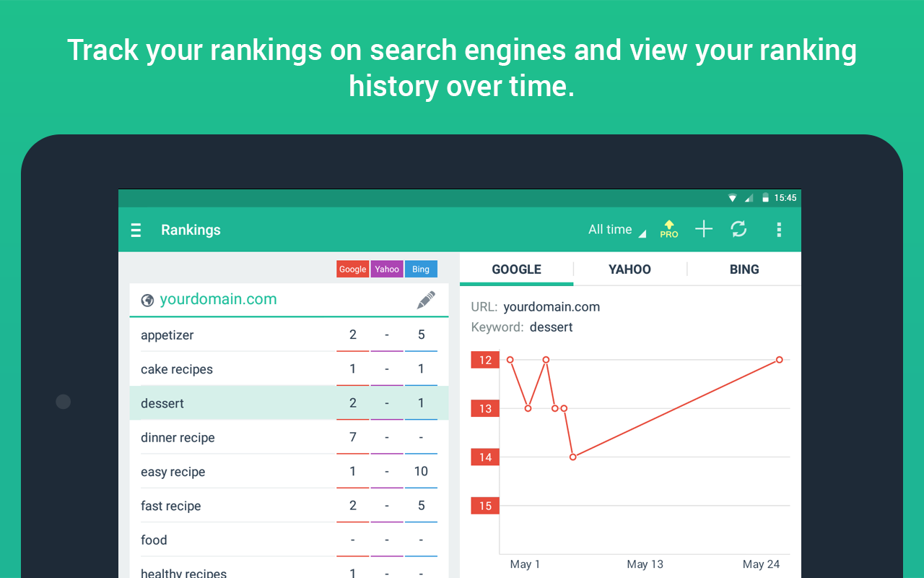Select the healthy recipes keyword row

click(289, 568)
